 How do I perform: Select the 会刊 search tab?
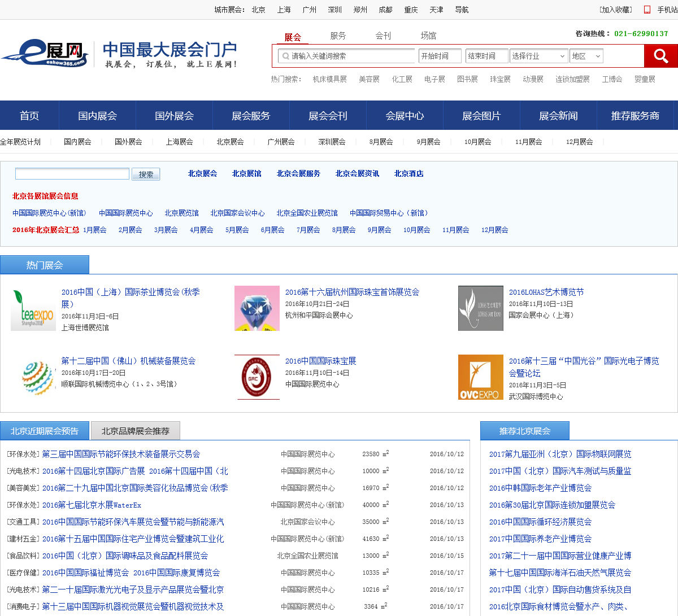pos(383,36)
